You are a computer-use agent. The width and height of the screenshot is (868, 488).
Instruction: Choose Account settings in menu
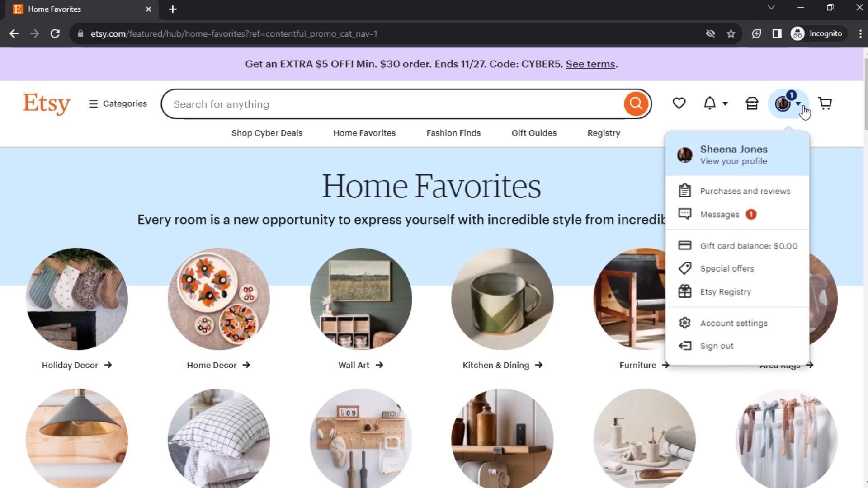pos(737,323)
